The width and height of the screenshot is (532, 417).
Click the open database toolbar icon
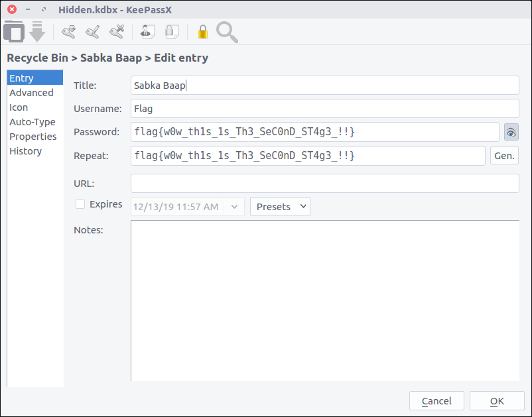[14, 31]
